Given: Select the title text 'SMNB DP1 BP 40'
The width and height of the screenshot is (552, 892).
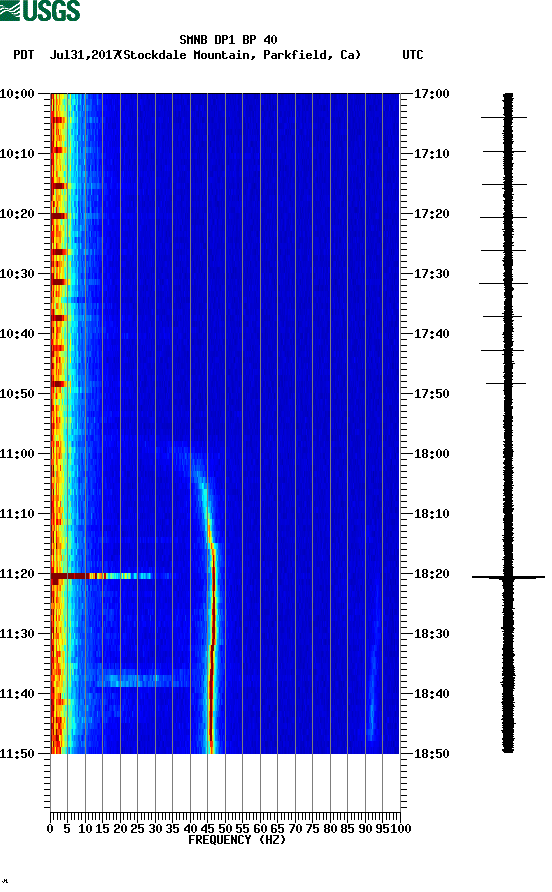Looking at the screenshot, I should (228, 40).
